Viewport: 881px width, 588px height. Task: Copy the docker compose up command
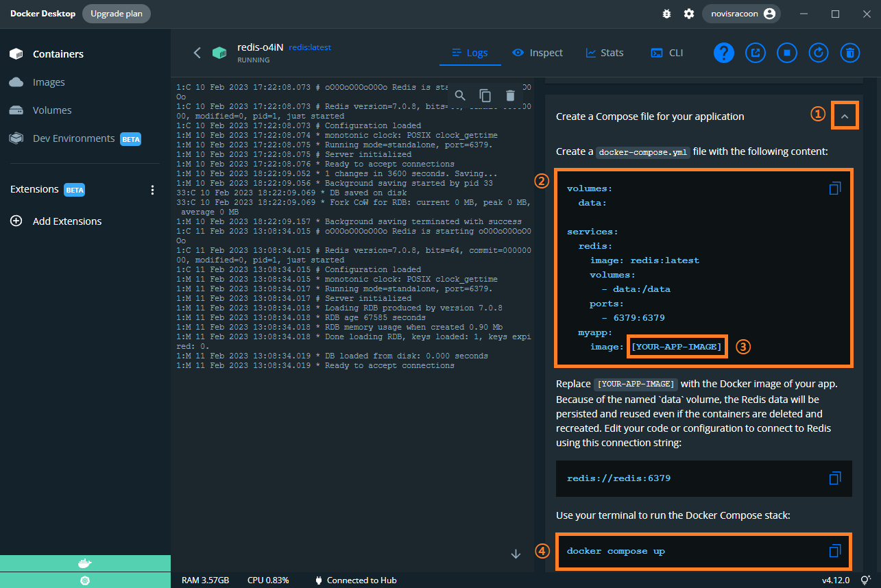tap(834, 551)
